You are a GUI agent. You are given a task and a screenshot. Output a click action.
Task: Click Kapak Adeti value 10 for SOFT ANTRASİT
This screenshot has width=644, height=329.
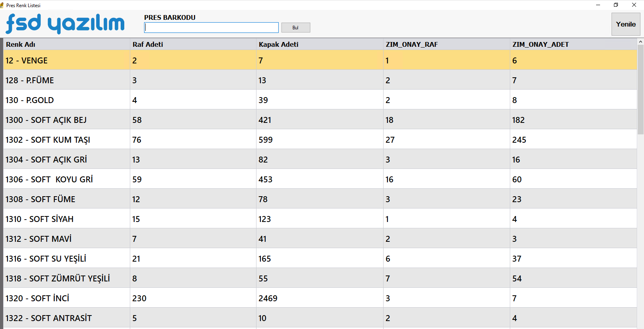[262, 318]
